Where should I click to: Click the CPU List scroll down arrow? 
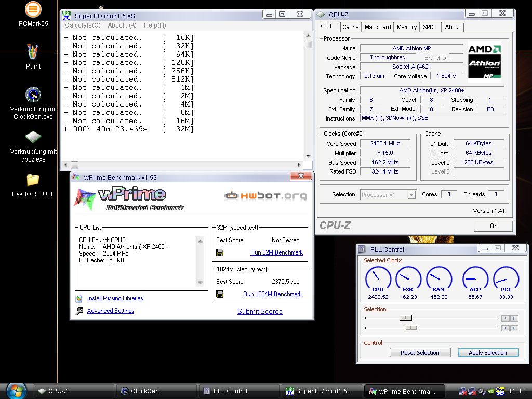(x=200, y=282)
